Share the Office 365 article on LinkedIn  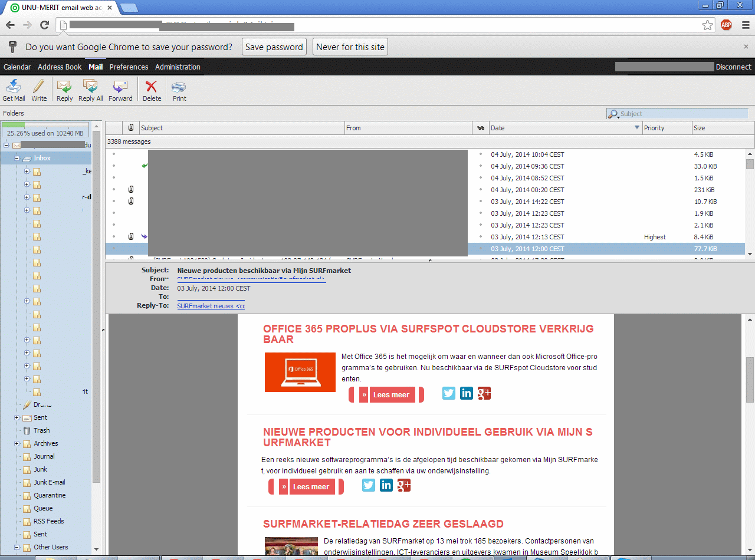coord(467,393)
